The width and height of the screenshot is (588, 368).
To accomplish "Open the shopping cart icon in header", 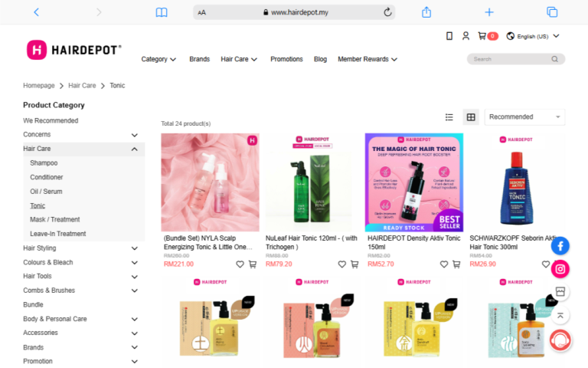I will pos(482,36).
